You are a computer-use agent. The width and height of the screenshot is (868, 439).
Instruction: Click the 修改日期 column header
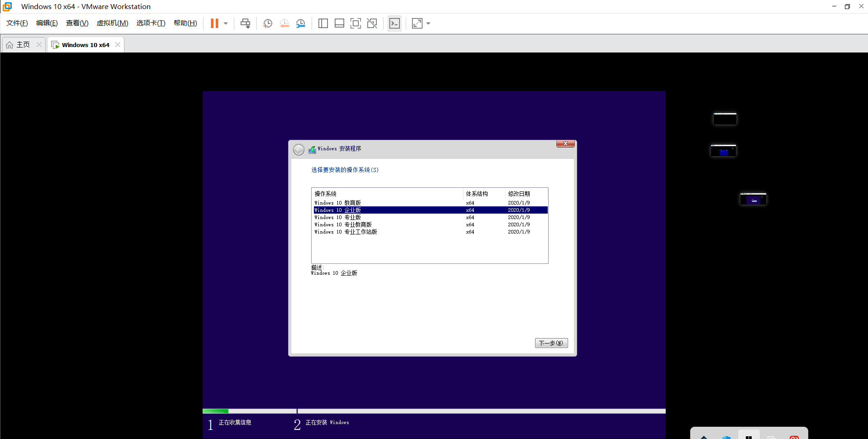tap(526, 194)
